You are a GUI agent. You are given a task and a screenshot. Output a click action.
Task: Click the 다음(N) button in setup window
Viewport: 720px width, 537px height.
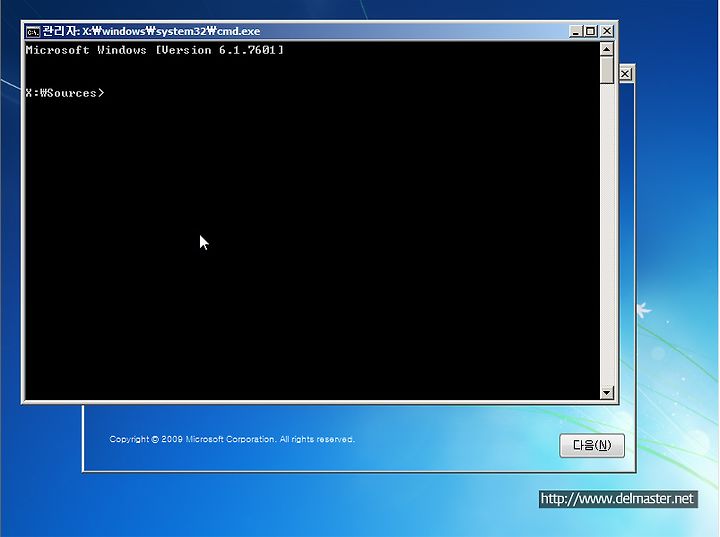tap(592, 445)
